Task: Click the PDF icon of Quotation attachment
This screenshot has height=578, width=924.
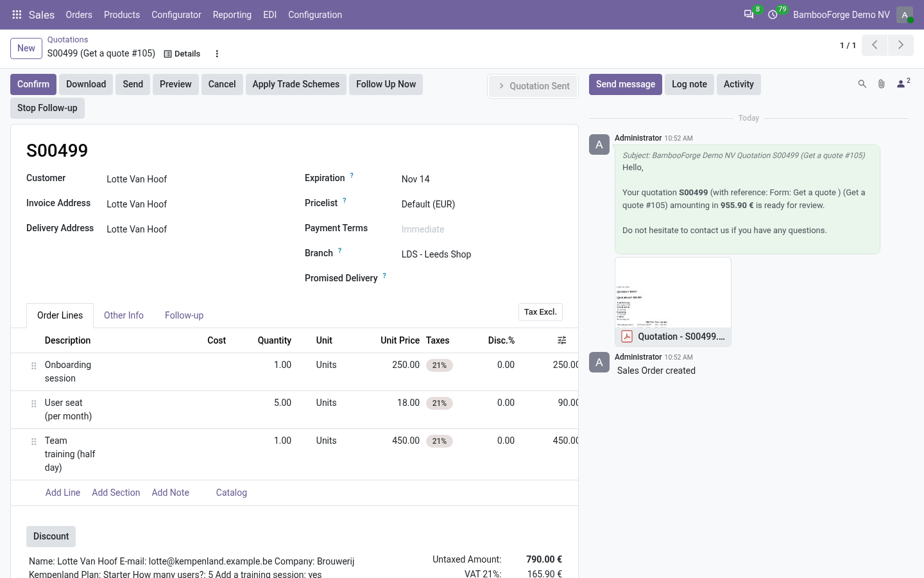Action: pyautogui.click(x=627, y=337)
